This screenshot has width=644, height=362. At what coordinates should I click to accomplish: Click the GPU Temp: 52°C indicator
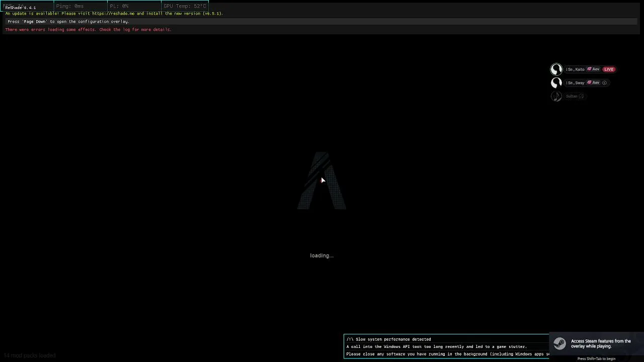(x=185, y=6)
